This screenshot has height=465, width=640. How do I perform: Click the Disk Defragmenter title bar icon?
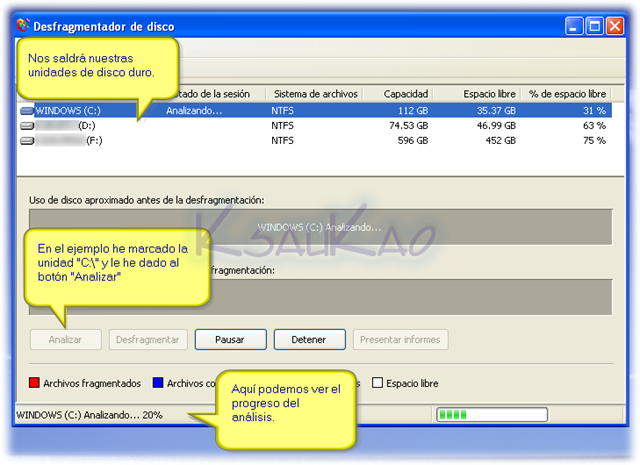coord(23,25)
